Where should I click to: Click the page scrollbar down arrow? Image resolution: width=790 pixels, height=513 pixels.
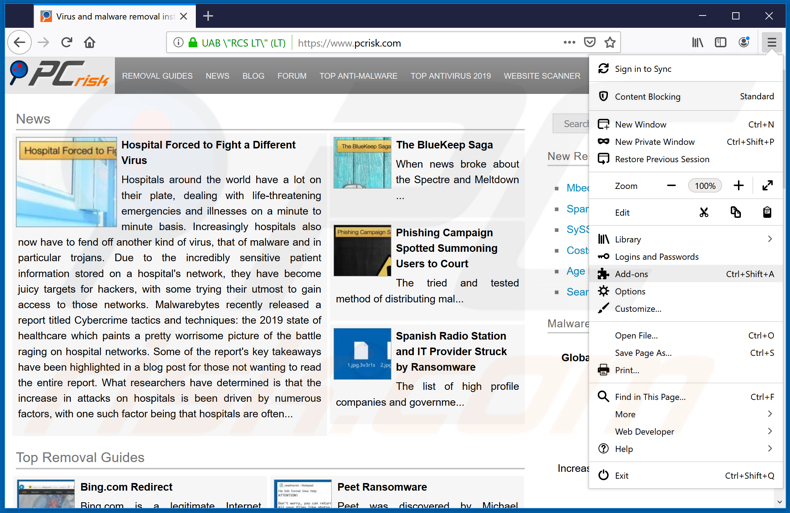click(780, 502)
